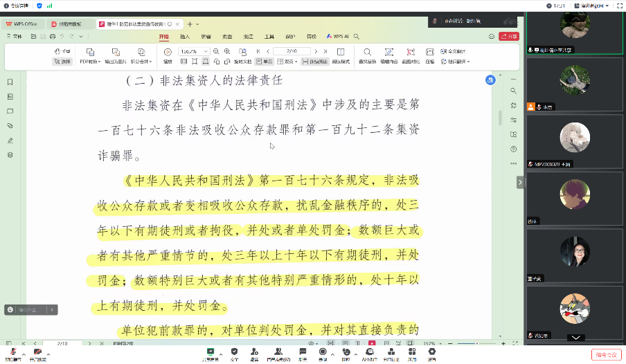Viewport: 626px width, 364px height.
Task: Click the red share (分享) button
Action: [509, 36]
